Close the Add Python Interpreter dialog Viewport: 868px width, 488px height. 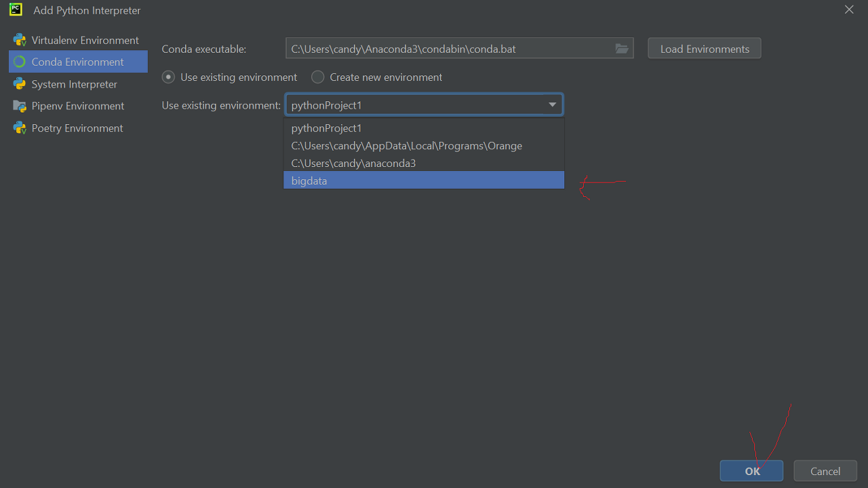[849, 10]
